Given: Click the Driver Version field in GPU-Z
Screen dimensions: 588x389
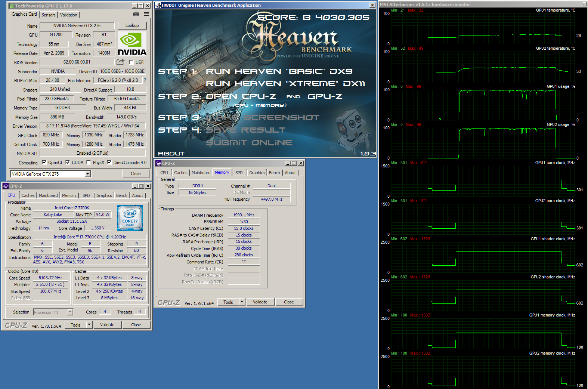Looking at the screenshot, I should (93, 126).
